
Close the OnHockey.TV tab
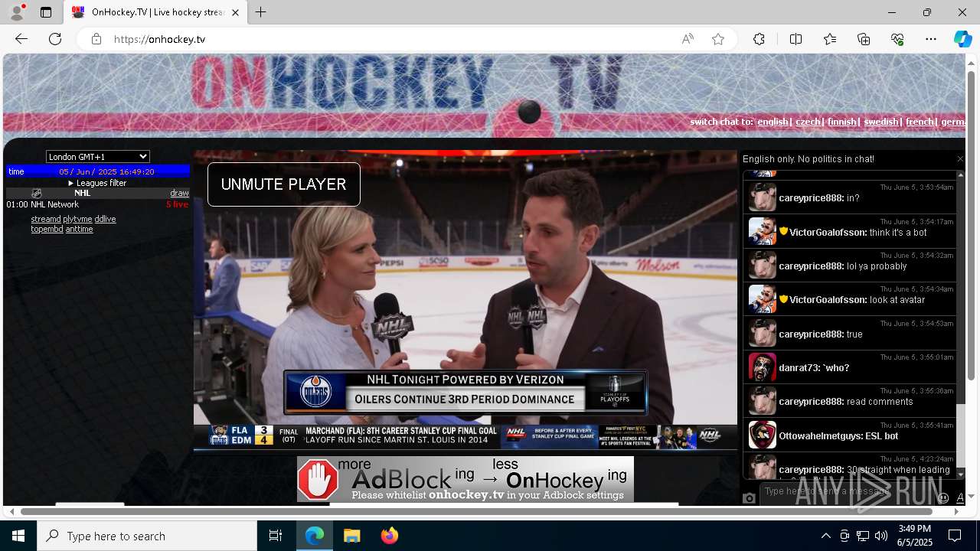(235, 12)
